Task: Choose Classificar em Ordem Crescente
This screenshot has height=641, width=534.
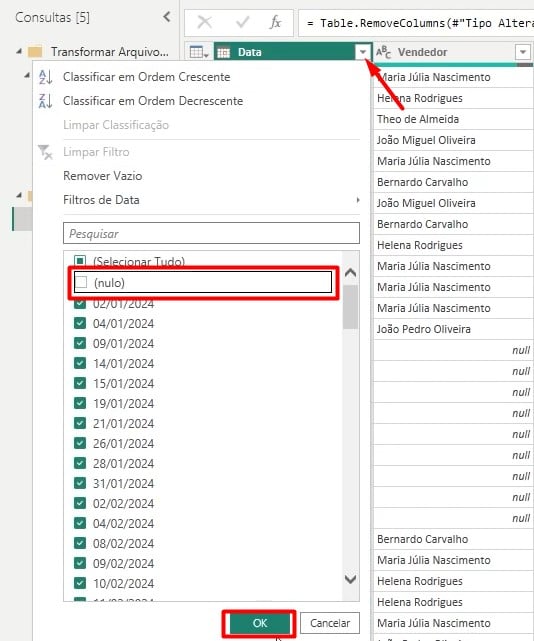Action: tap(146, 77)
